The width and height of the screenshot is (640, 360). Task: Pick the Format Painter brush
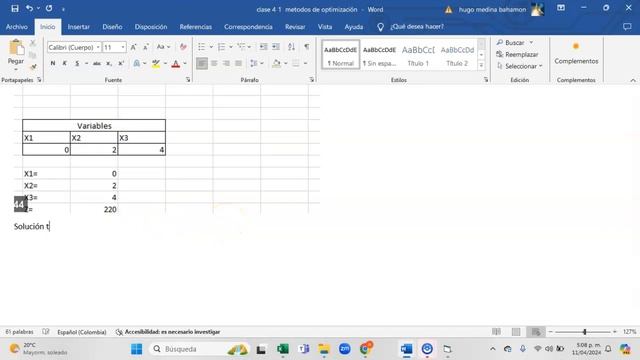click(x=33, y=67)
